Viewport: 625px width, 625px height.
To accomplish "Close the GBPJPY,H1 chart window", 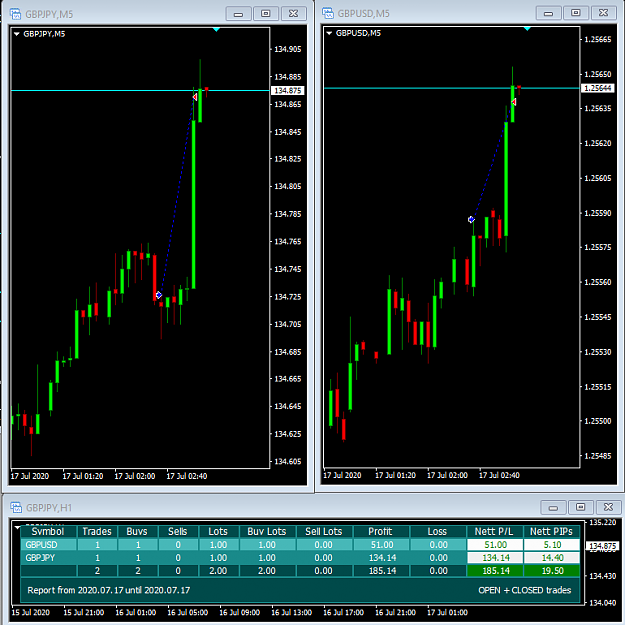I will click(x=609, y=507).
